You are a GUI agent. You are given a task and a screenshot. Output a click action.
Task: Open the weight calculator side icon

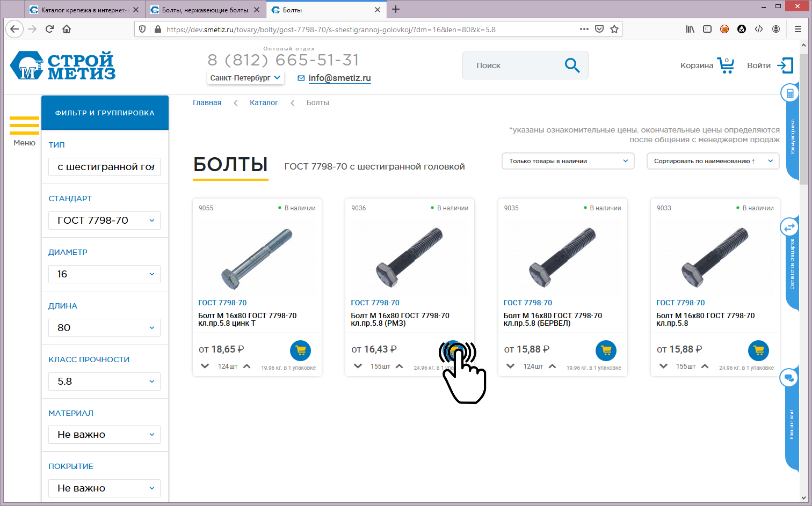point(789,94)
